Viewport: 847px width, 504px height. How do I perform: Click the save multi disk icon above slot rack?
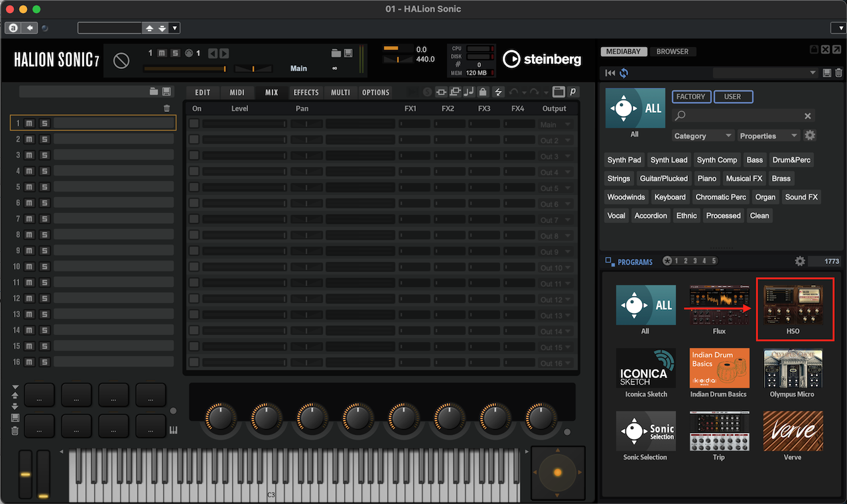tap(166, 92)
